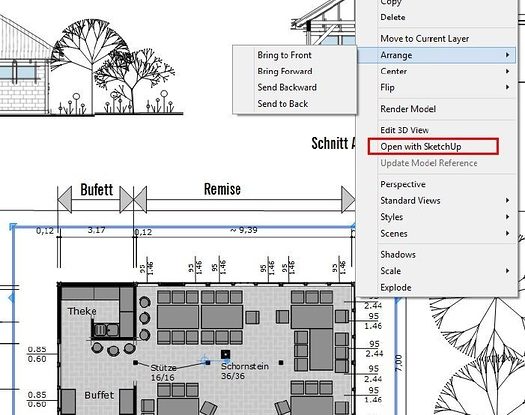Expand the Standard Views submenu arrow
525x415 pixels.
point(508,200)
